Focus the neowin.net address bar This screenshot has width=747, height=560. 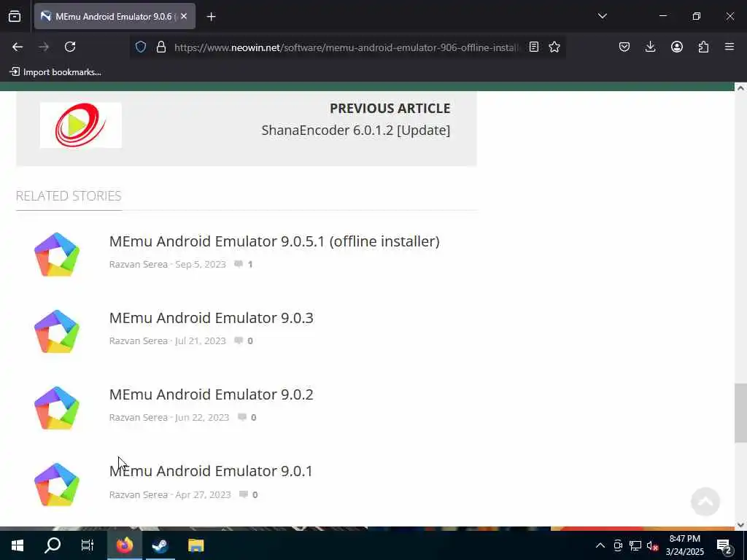tap(347, 47)
